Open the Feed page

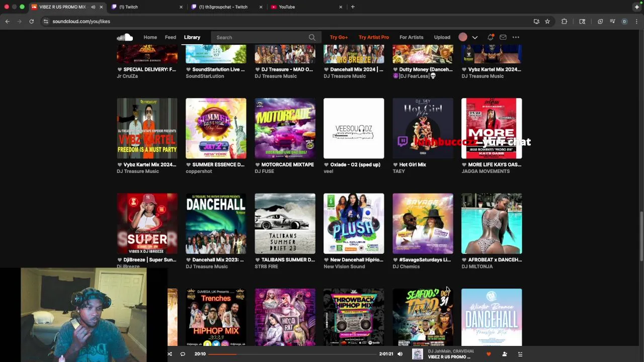(x=171, y=37)
